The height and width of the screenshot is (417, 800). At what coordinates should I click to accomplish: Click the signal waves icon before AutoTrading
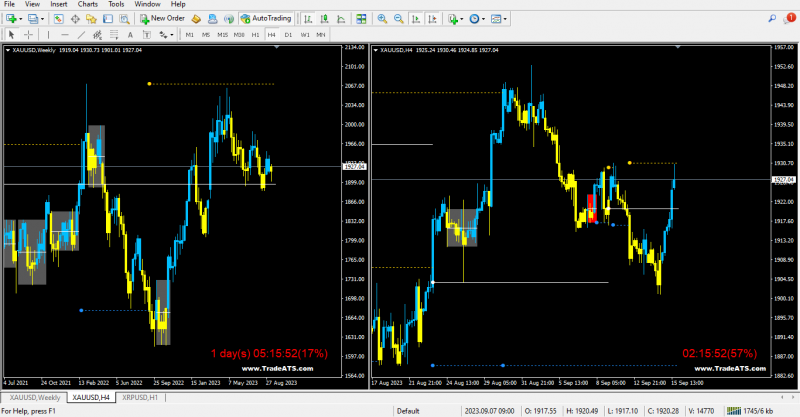229,19
